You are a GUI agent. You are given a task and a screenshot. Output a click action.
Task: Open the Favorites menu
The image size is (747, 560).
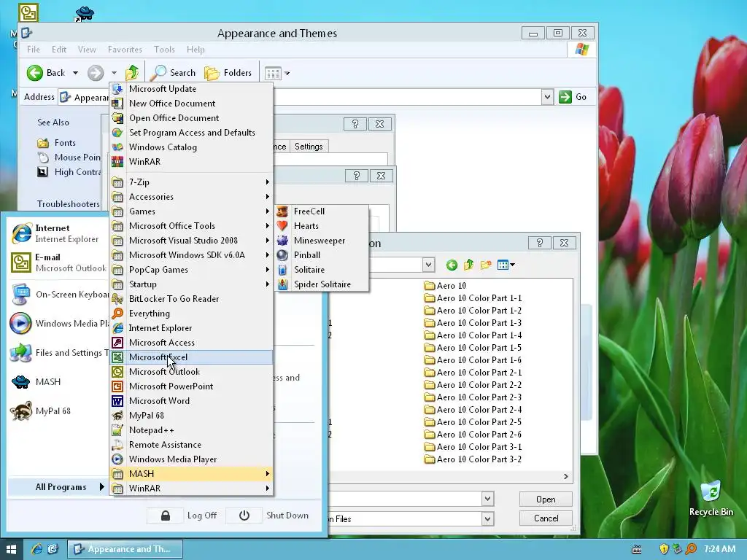click(125, 50)
